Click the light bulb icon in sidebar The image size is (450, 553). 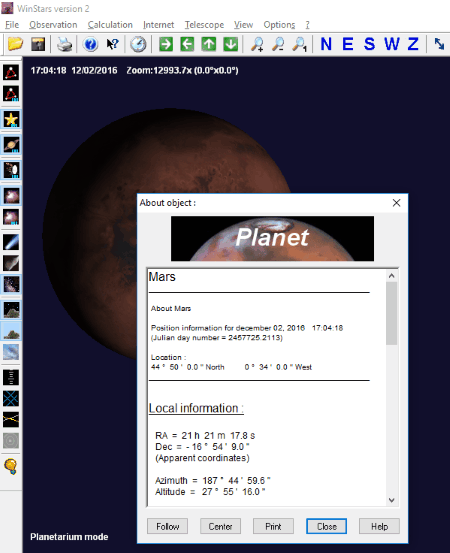tap(11, 467)
